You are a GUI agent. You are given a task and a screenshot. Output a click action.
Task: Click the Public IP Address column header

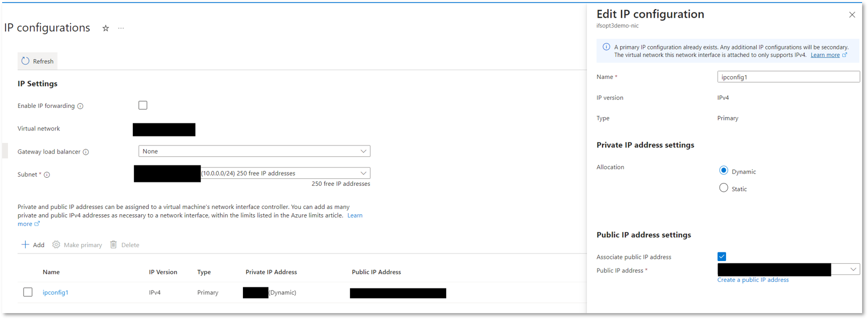pos(376,272)
